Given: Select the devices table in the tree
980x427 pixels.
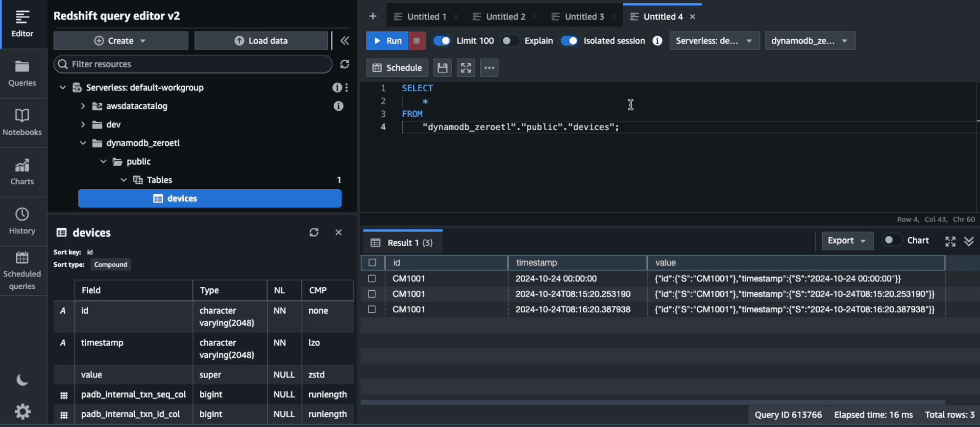Looking at the screenshot, I should click(x=210, y=199).
